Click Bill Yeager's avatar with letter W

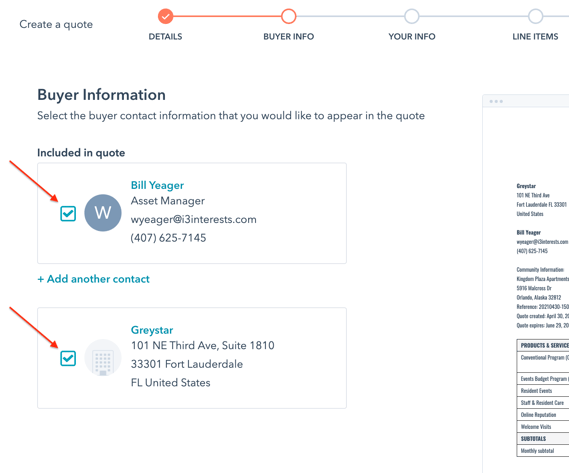103,213
